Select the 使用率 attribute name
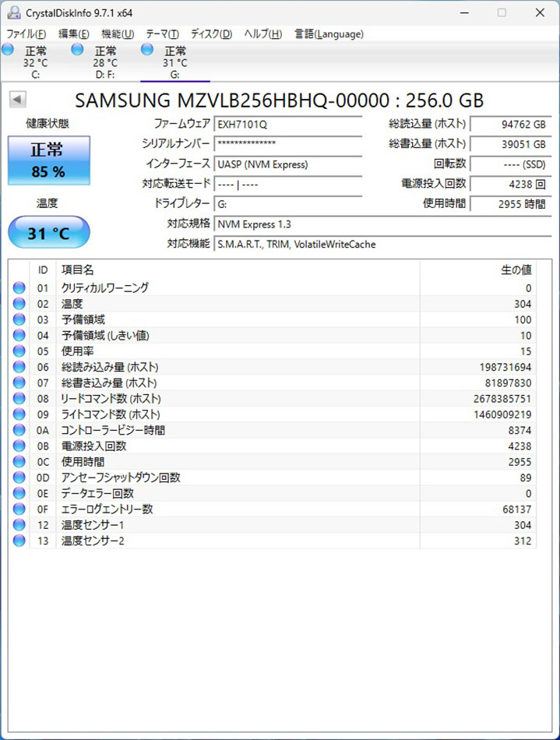The image size is (560, 740). (x=77, y=351)
